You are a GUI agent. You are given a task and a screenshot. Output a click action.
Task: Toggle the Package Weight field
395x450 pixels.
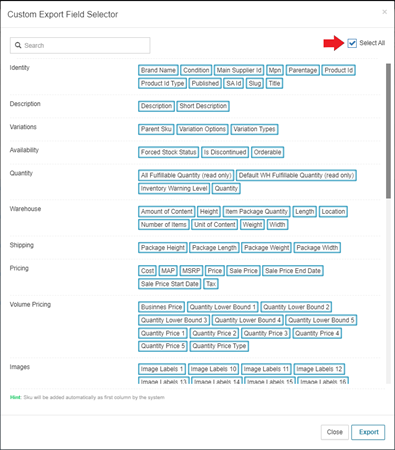267,248
